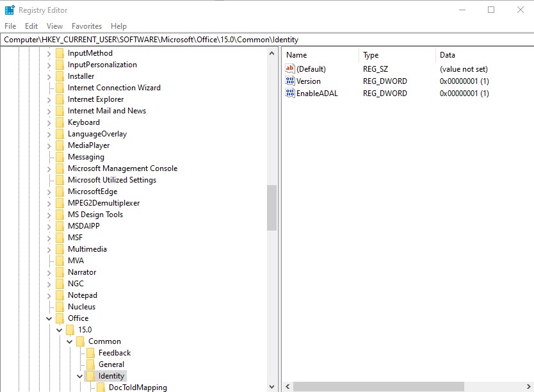534x392 pixels.
Task: Select the NGC folder icon
Action: pos(60,284)
